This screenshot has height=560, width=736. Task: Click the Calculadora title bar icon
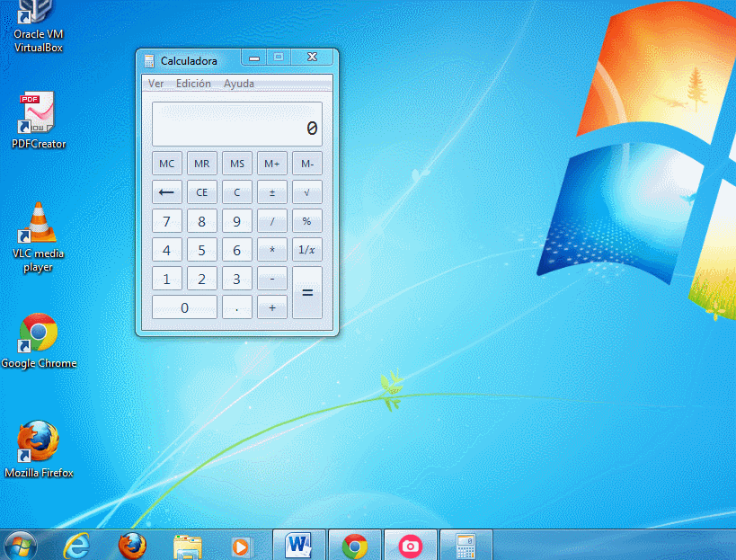tap(149, 61)
